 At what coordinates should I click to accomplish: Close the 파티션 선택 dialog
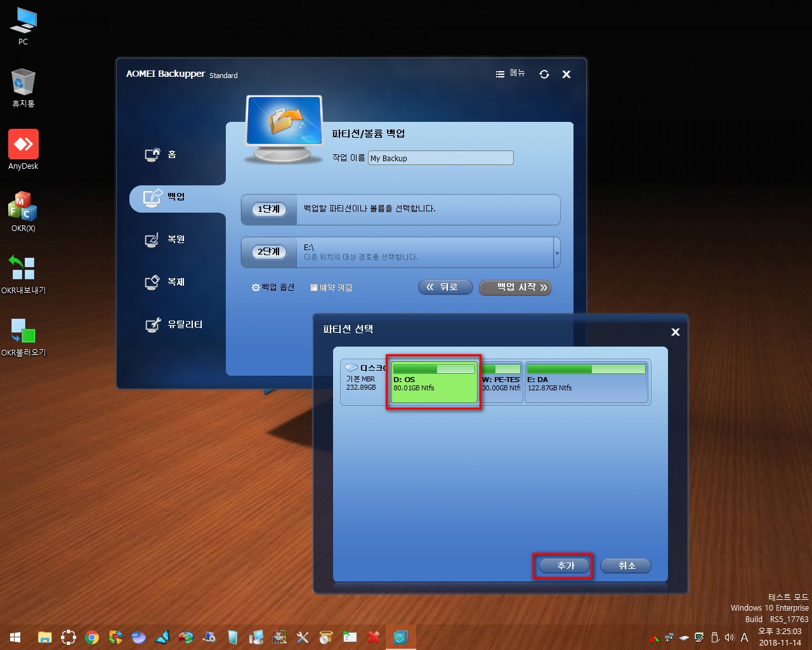(x=676, y=332)
